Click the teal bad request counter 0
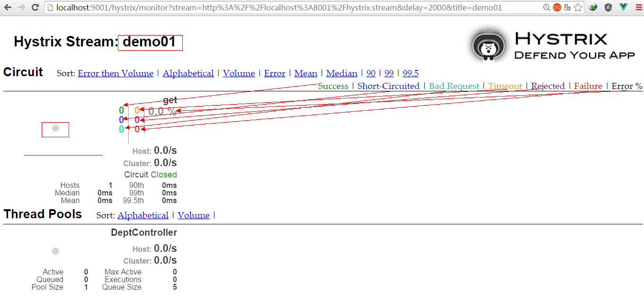The width and height of the screenshot is (644, 302). pos(122,129)
